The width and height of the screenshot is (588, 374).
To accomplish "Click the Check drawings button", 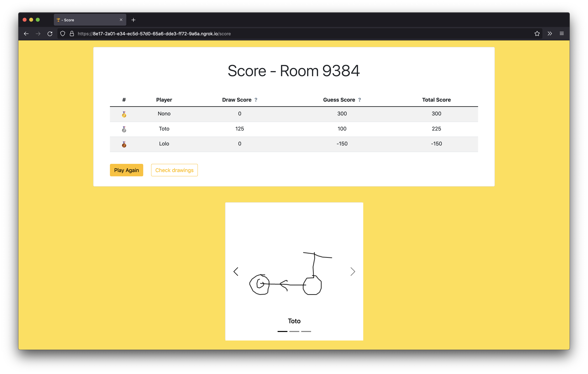I will point(174,170).
